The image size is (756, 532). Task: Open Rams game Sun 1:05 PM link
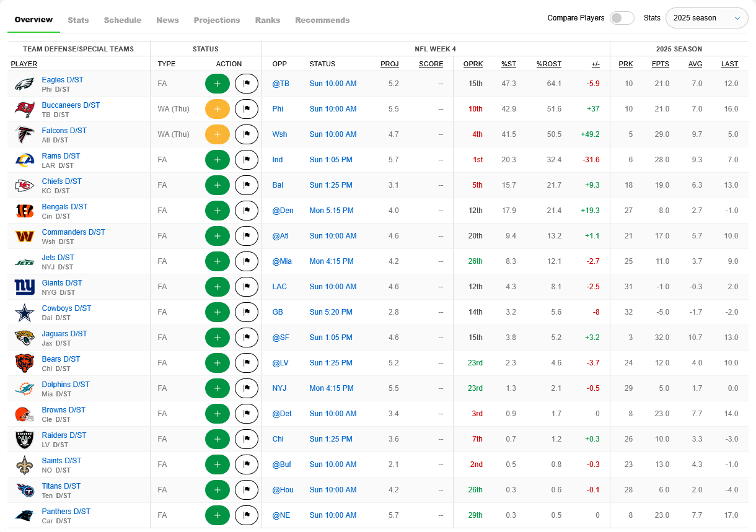click(331, 160)
